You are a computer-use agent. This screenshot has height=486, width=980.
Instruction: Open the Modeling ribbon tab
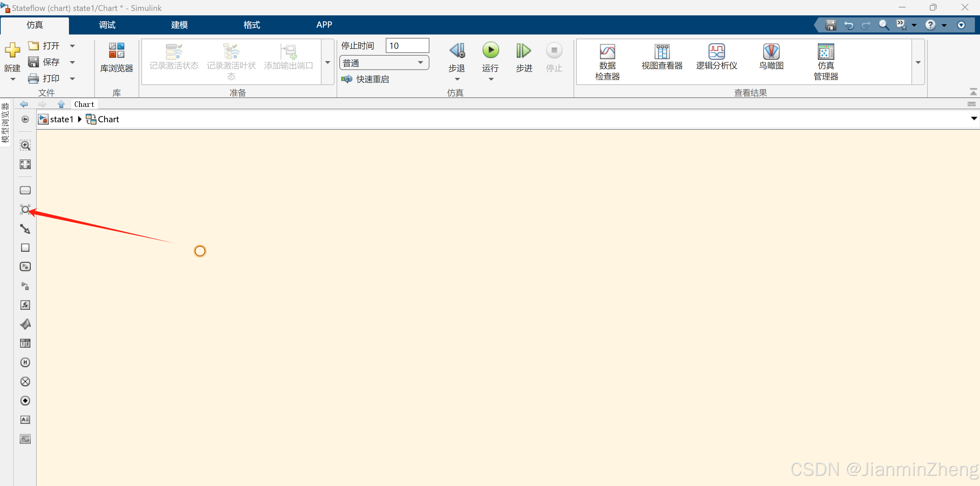pos(179,25)
